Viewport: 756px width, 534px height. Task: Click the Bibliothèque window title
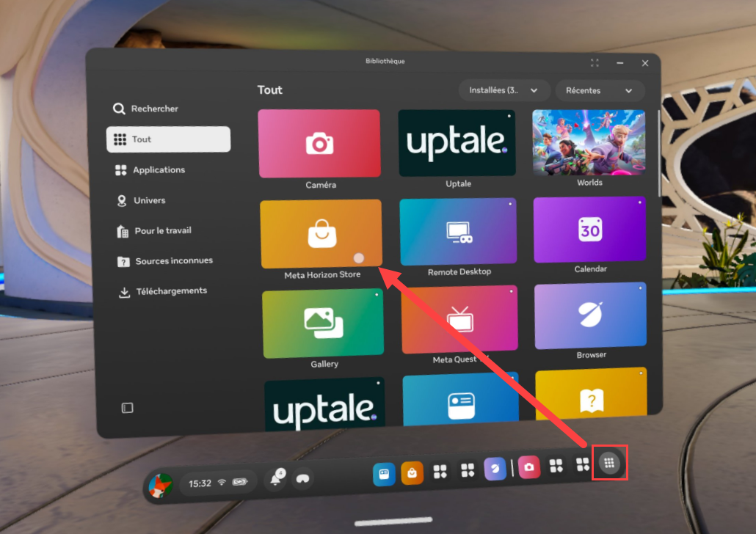tap(385, 61)
